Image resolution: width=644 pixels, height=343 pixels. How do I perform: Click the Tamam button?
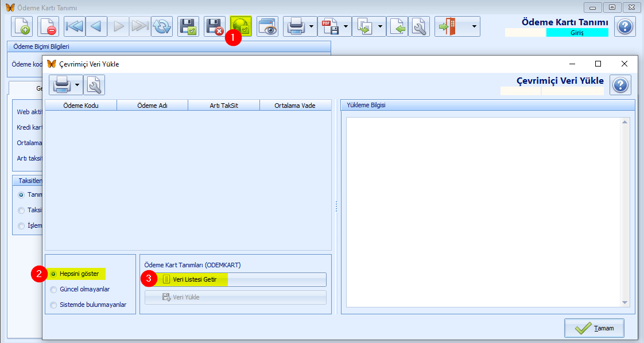point(594,328)
